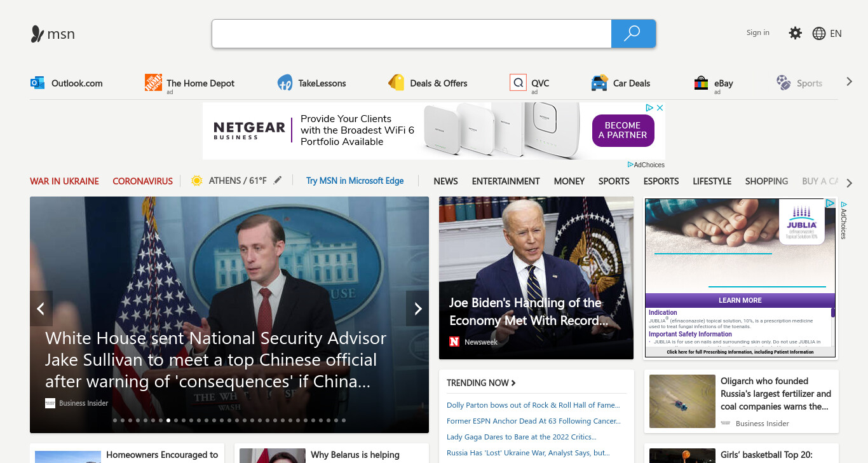This screenshot has height=463, width=868.
Task: Open Dolly Parton trending story
Action: pos(533,405)
